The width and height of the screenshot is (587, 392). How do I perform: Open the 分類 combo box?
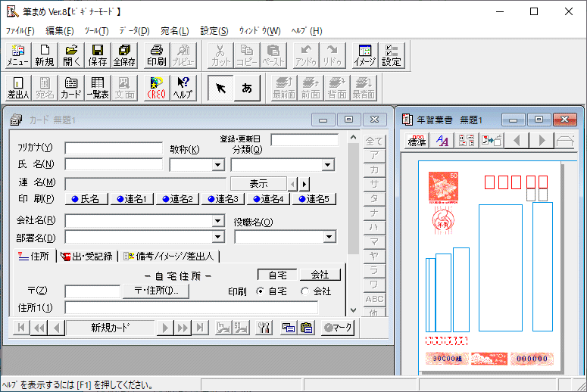[328, 165]
